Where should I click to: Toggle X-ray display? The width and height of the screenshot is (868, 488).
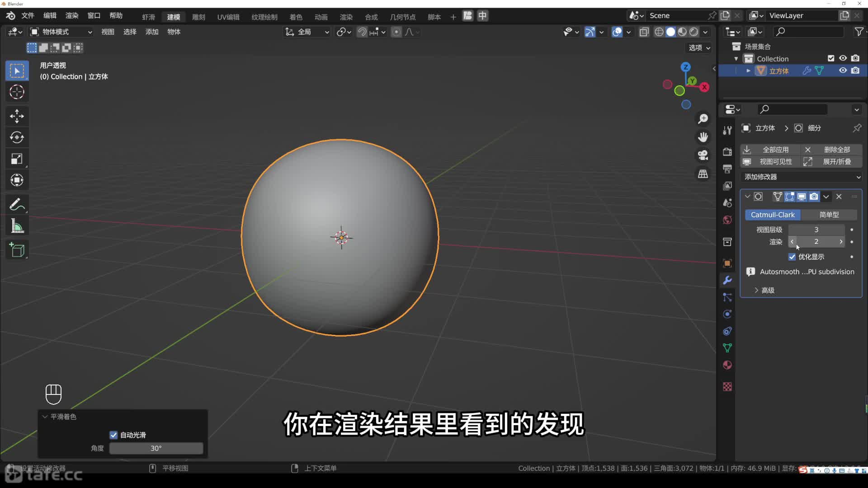tap(644, 32)
